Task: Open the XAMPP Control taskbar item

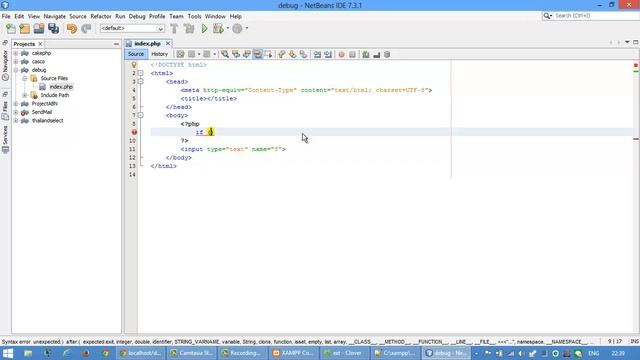Action: pyautogui.click(x=294, y=353)
